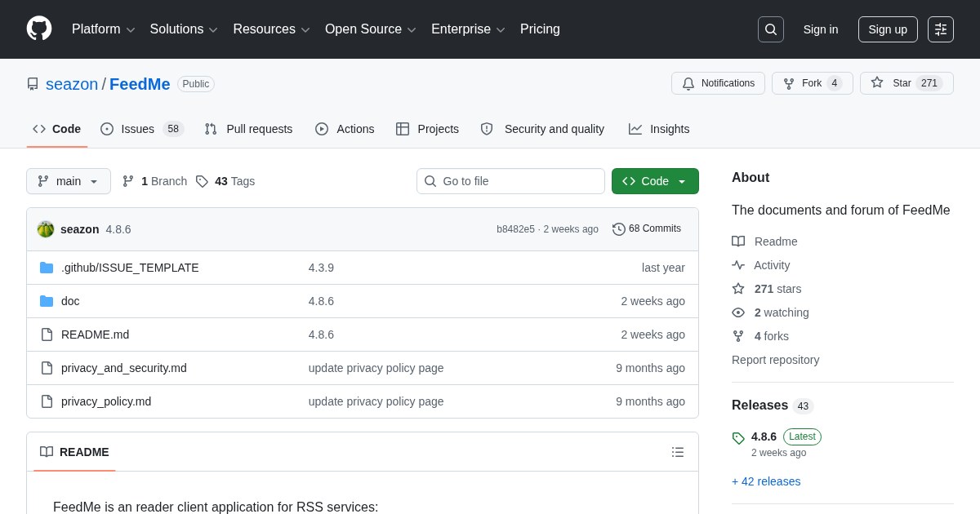
Task: Open README.md file
Action: coord(95,335)
